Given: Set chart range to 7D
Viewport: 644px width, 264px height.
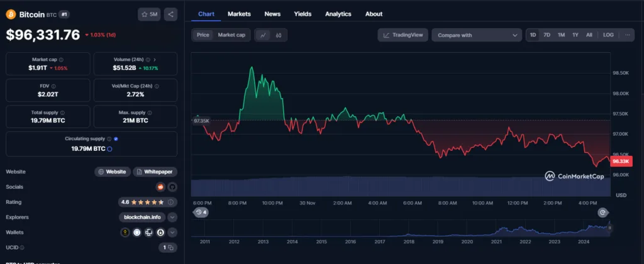Looking at the screenshot, I should tap(547, 35).
